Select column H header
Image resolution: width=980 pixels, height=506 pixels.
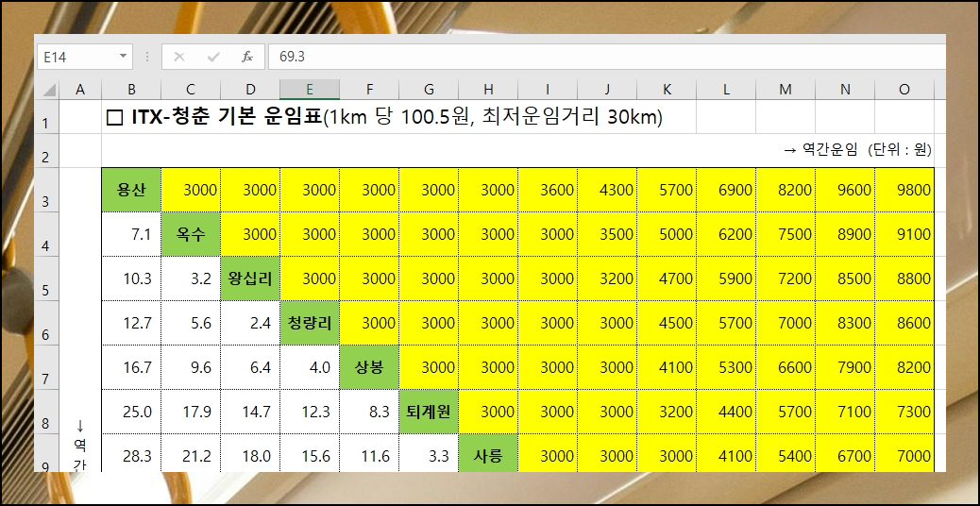[x=488, y=90]
